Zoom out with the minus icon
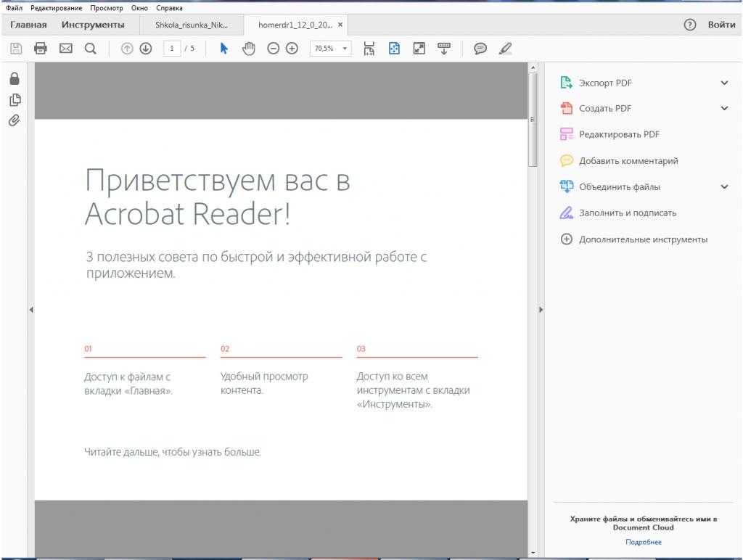Image resolution: width=743 pixels, height=560 pixels. click(273, 49)
